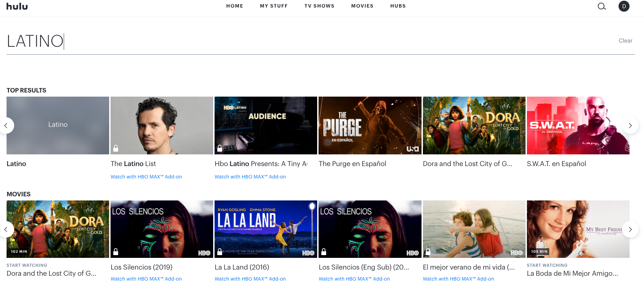The height and width of the screenshot is (295, 644).
Task: Open the S.W.A.T. en Español thumbnail
Action: tap(578, 125)
